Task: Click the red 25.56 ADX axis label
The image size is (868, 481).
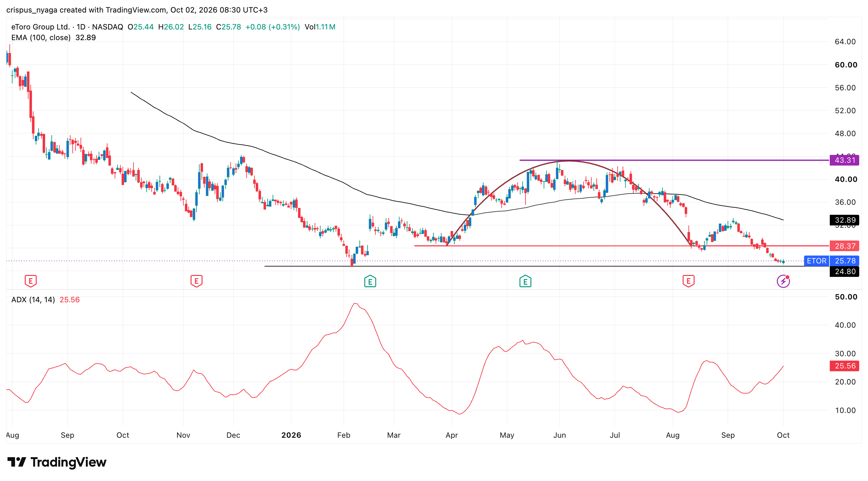Action: (844, 366)
